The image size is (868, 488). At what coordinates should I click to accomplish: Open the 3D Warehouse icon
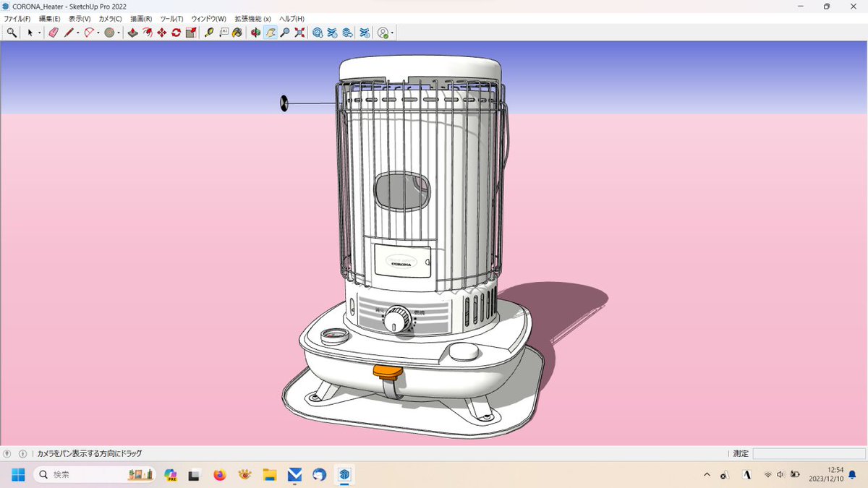[x=317, y=33]
